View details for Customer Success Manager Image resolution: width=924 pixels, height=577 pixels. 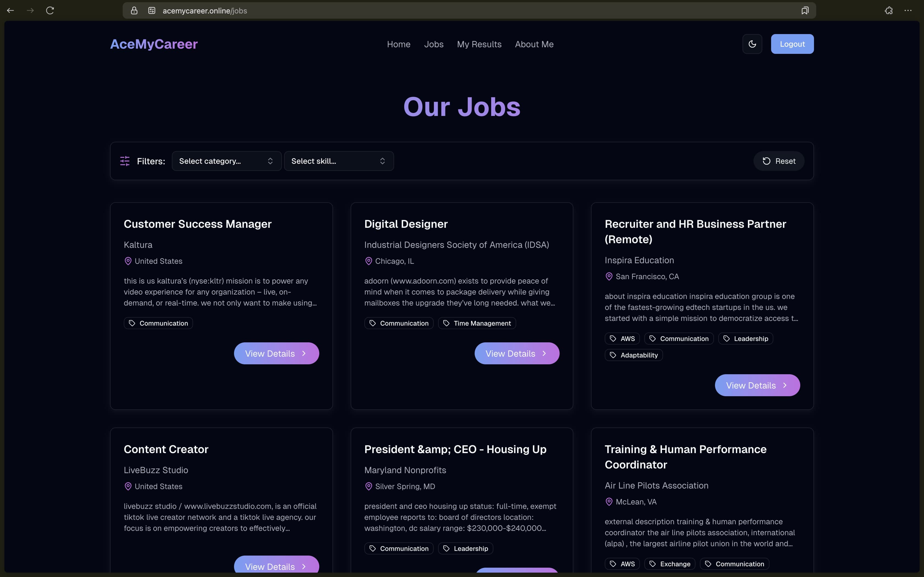coord(276,353)
